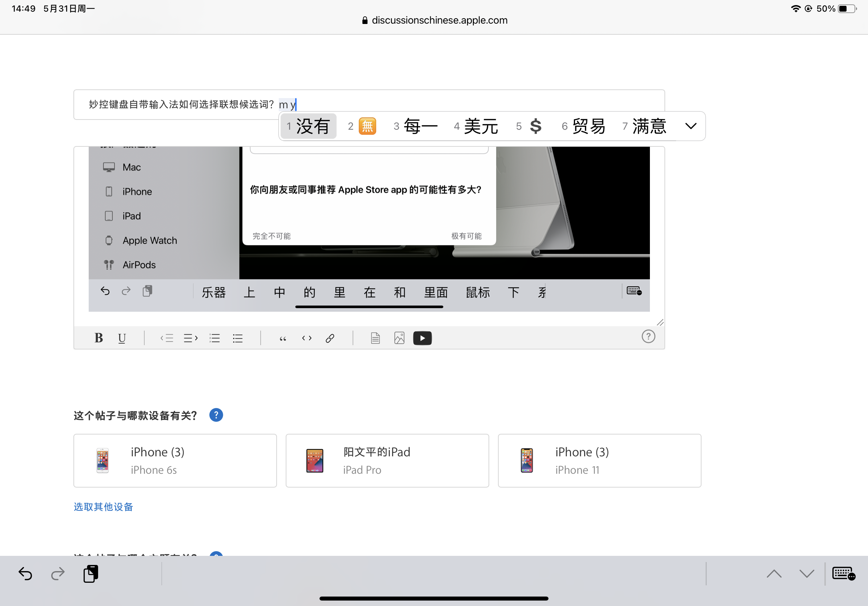This screenshot has height=606, width=868.
Task: Open the 选取其他设备 link
Action: (103, 507)
